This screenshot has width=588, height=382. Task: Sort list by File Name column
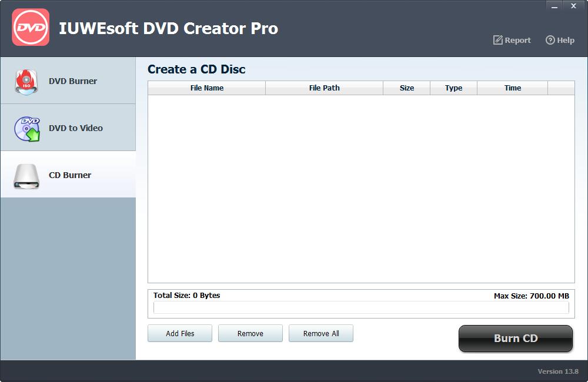coord(206,88)
